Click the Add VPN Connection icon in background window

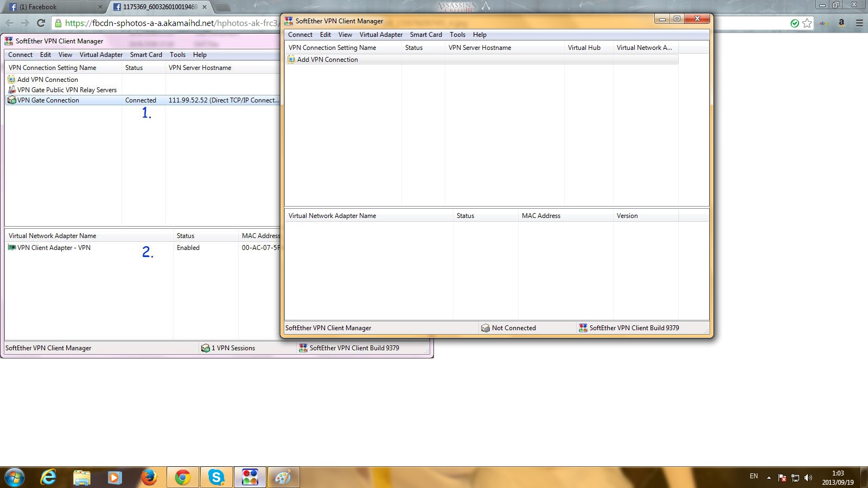click(x=11, y=80)
